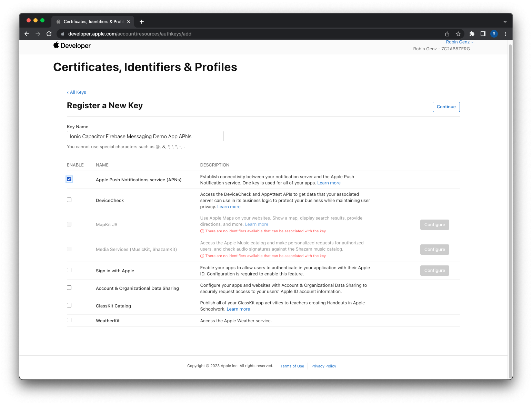This screenshot has width=532, height=405.
Task: Navigate back using the All Keys link
Action: [x=76, y=92]
